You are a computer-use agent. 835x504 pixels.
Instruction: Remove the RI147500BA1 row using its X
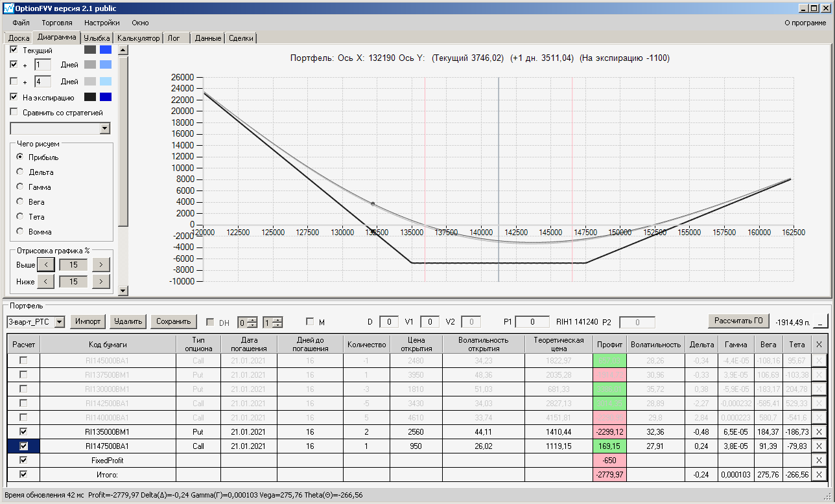819,446
